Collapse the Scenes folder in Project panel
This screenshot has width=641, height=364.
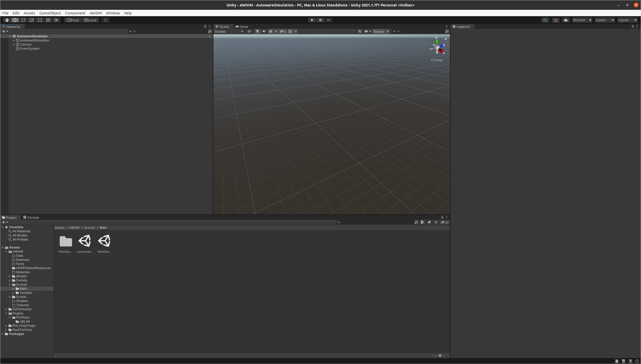(10, 285)
